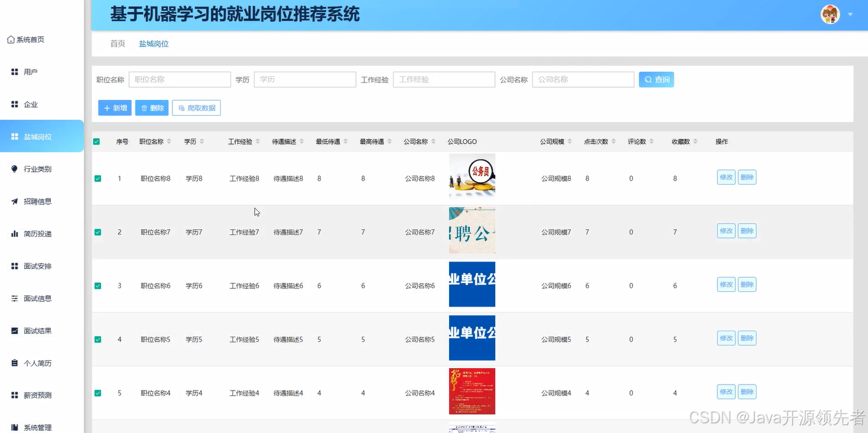Uncheck the checkbox for 职位名称6 row
The height and width of the screenshot is (433, 868).
(x=97, y=285)
